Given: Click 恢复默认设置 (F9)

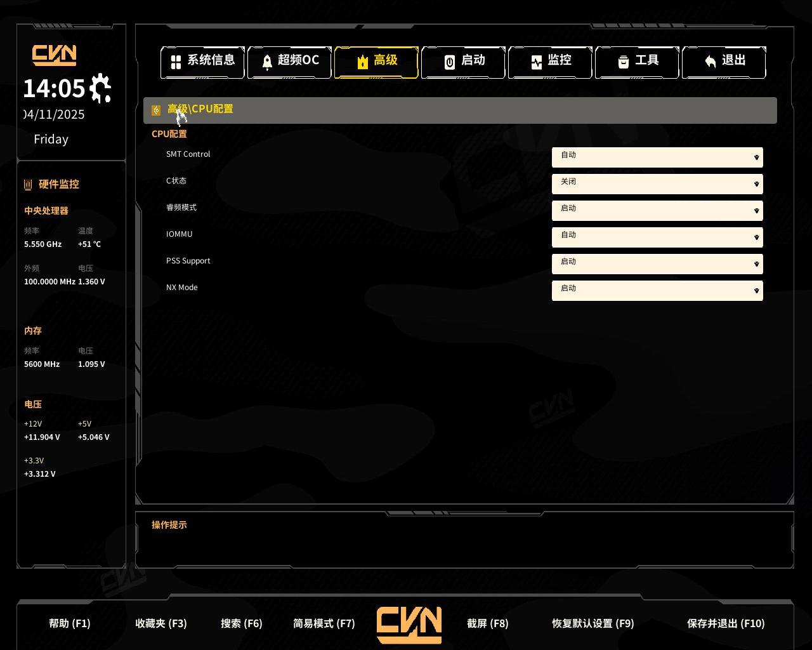Looking at the screenshot, I should tap(593, 623).
